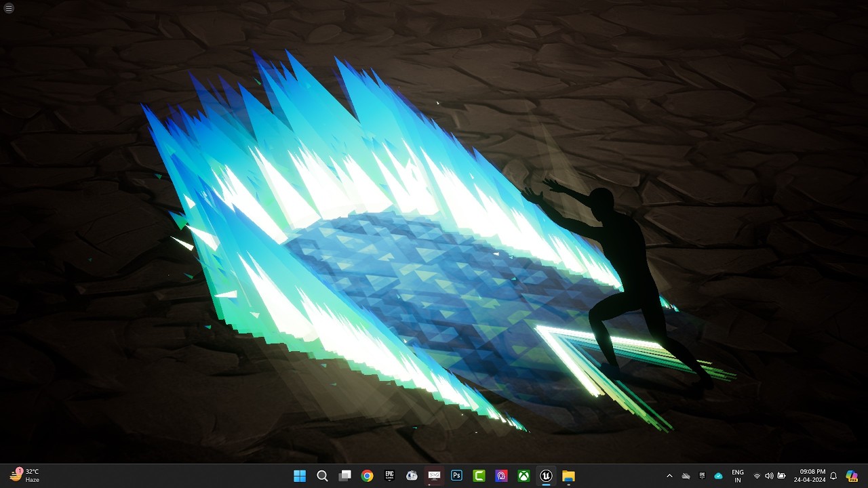Open the cloud-globe app beside Epic Games
Image resolution: width=868 pixels, height=488 pixels.
pos(412,476)
